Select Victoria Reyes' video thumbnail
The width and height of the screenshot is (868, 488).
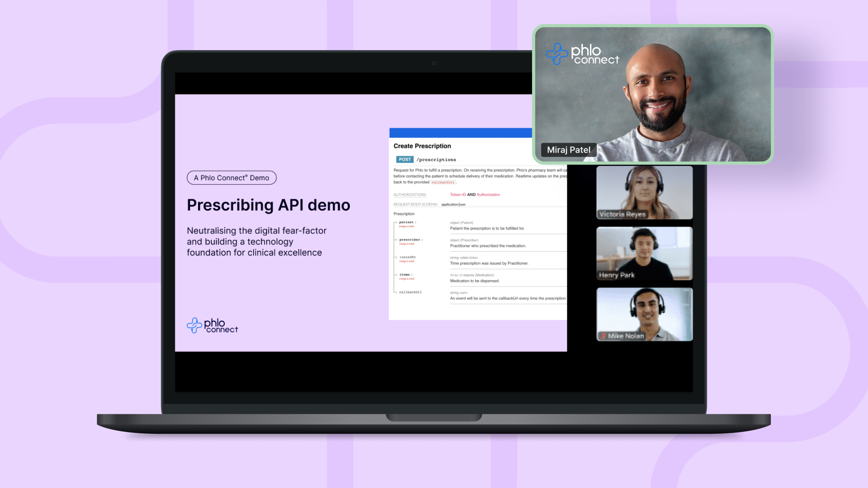(x=644, y=192)
